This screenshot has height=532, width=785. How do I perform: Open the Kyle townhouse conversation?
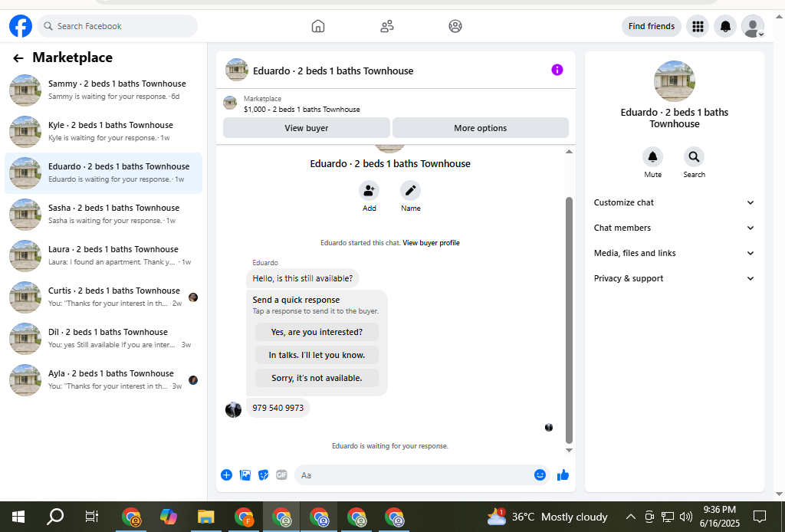tap(103, 132)
